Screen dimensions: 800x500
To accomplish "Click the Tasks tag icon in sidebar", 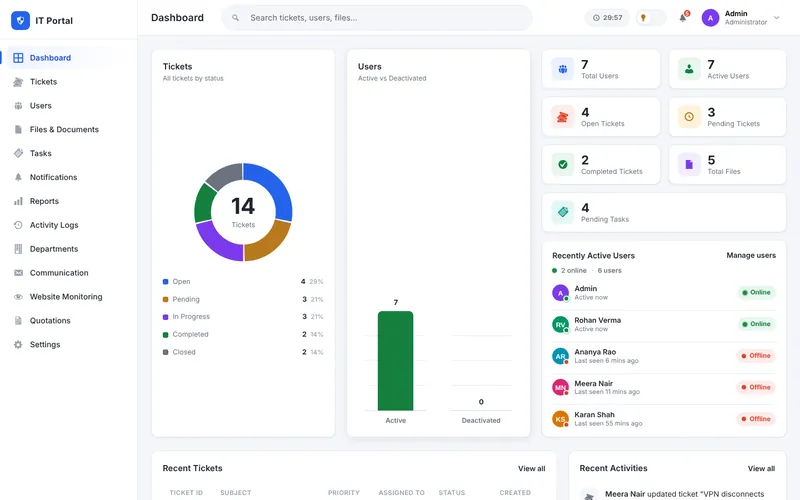I will 18,153.
